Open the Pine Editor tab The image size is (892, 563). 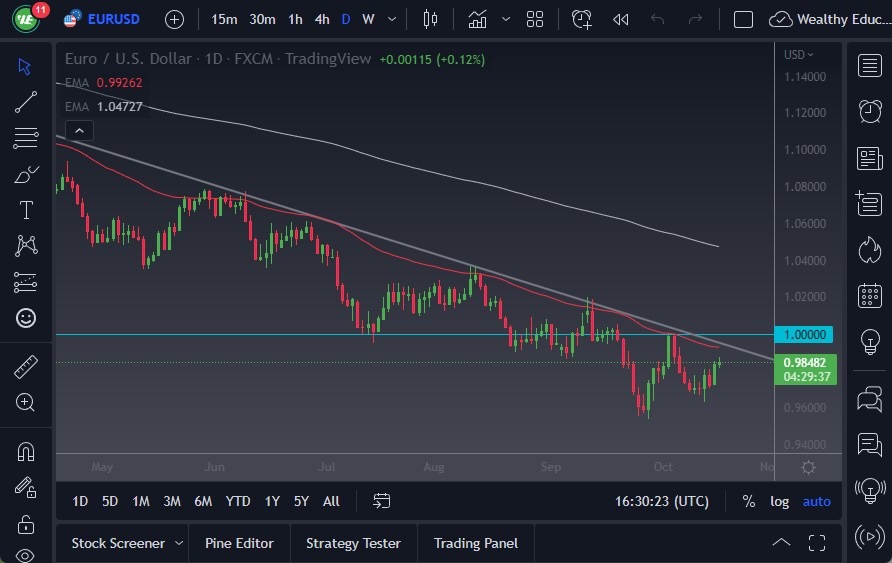pos(239,543)
